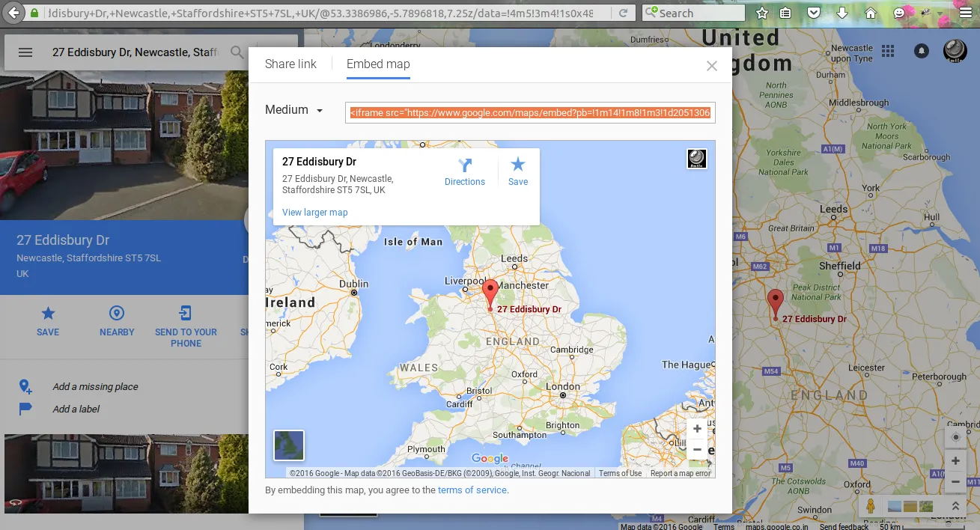Image resolution: width=980 pixels, height=530 pixels.
Task: Open Google notifications bell
Action: point(922,51)
